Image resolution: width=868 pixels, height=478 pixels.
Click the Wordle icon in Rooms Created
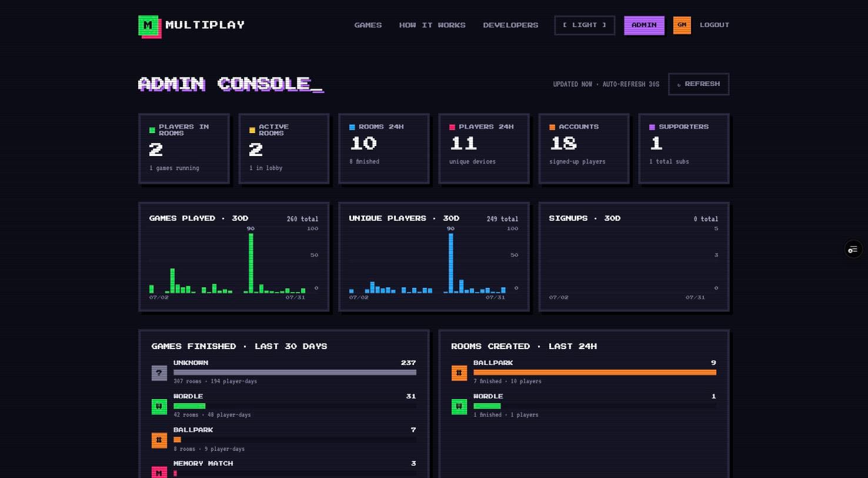click(459, 407)
